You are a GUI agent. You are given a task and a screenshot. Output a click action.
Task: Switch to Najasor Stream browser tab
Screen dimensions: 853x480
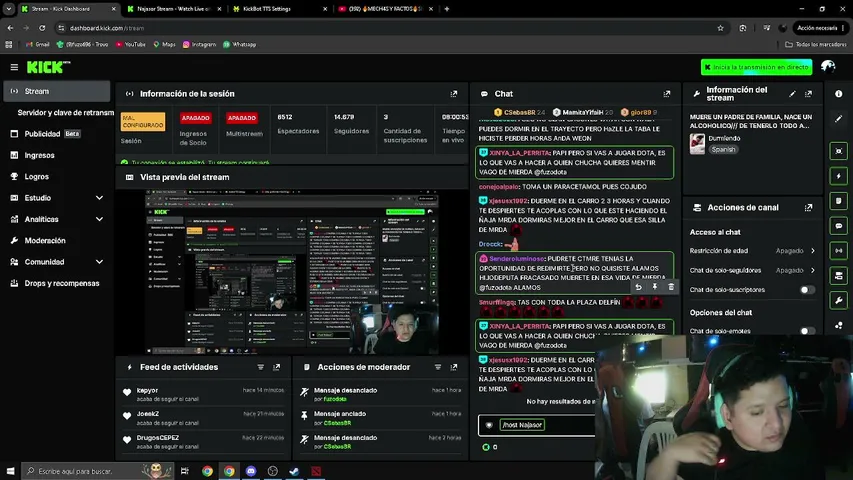click(173, 9)
